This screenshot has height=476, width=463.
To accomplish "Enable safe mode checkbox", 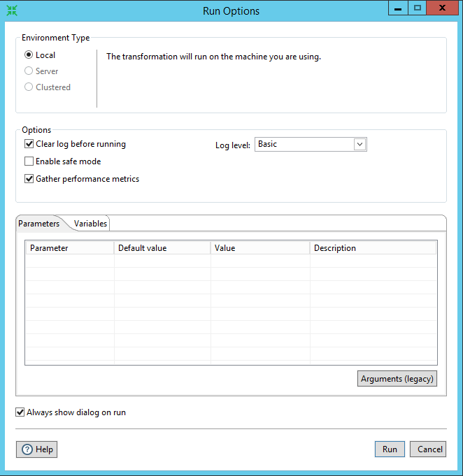I will [29, 161].
